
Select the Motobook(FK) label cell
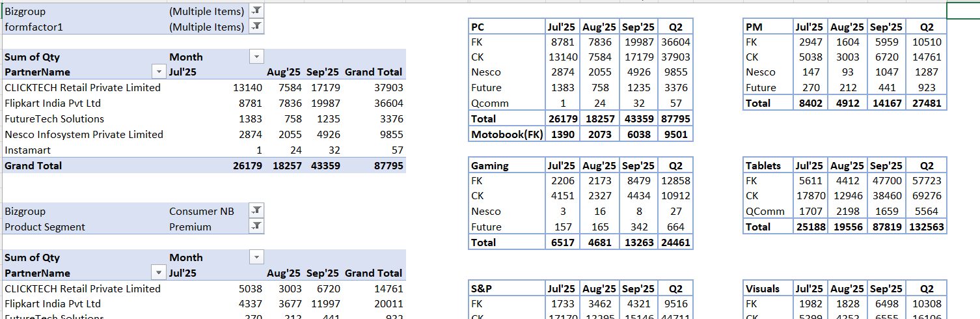click(x=506, y=134)
